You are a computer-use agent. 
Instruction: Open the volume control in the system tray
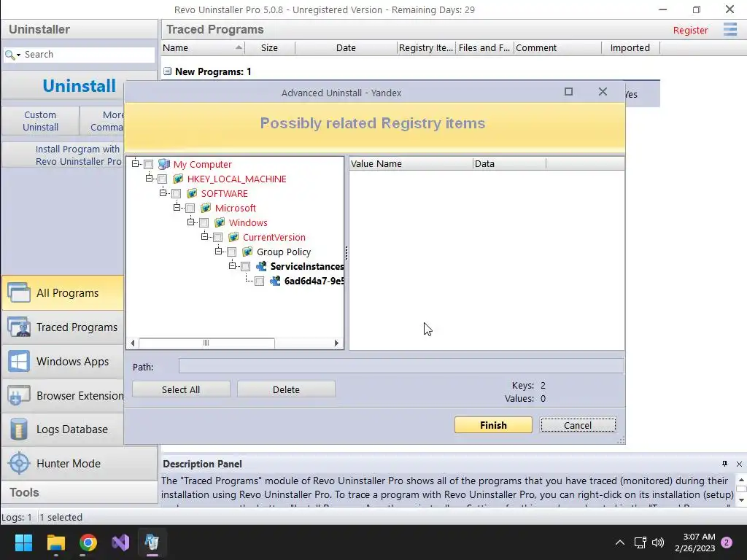pyautogui.click(x=658, y=542)
